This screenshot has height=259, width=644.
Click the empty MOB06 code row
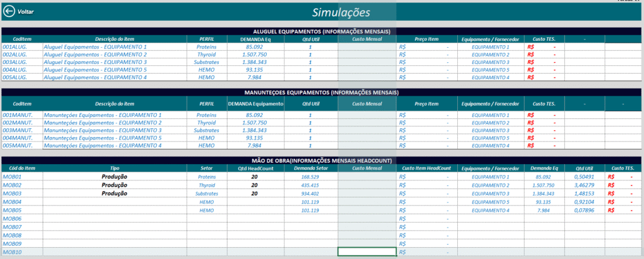pyautogui.click(x=12, y=218)
